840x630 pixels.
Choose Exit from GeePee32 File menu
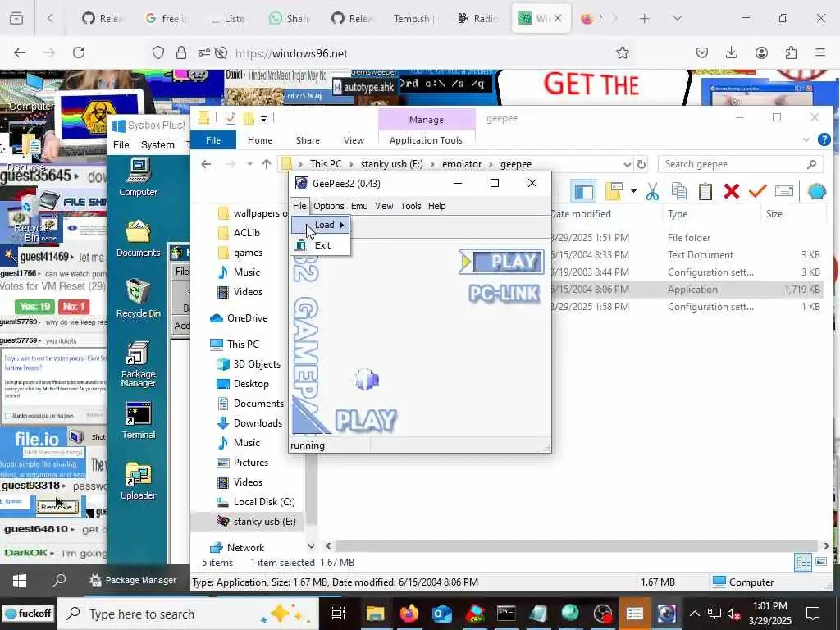(321, 245)
